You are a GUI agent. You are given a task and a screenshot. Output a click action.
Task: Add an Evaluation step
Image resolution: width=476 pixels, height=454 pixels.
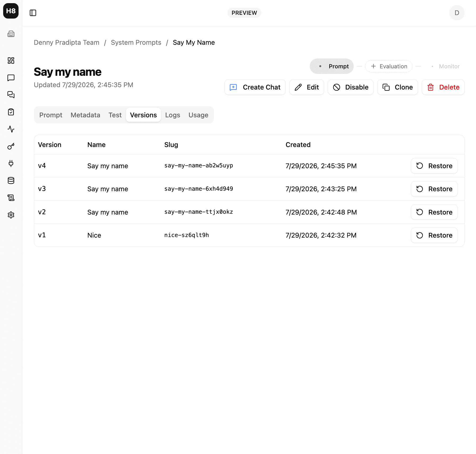point(389,66)
